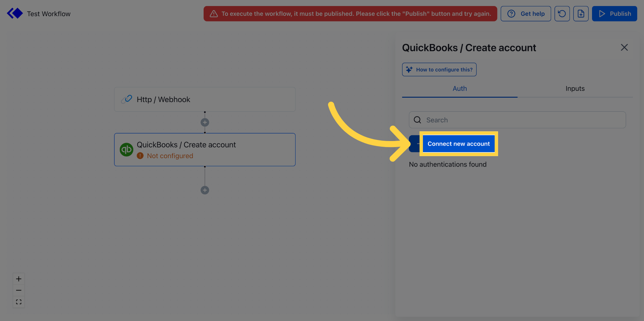Click the duplicate workflow document icon
The height and width of the screenshot is (321, 644).
click(581, 13)
